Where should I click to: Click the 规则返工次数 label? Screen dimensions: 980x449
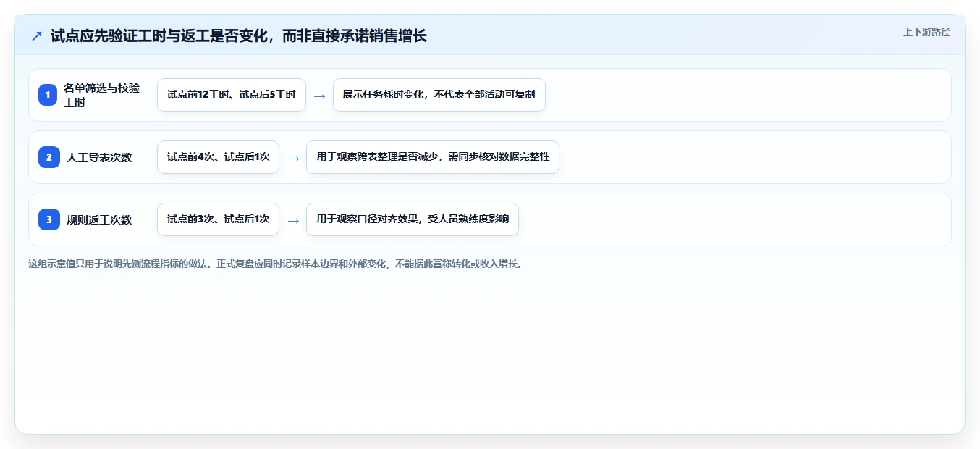99,219
